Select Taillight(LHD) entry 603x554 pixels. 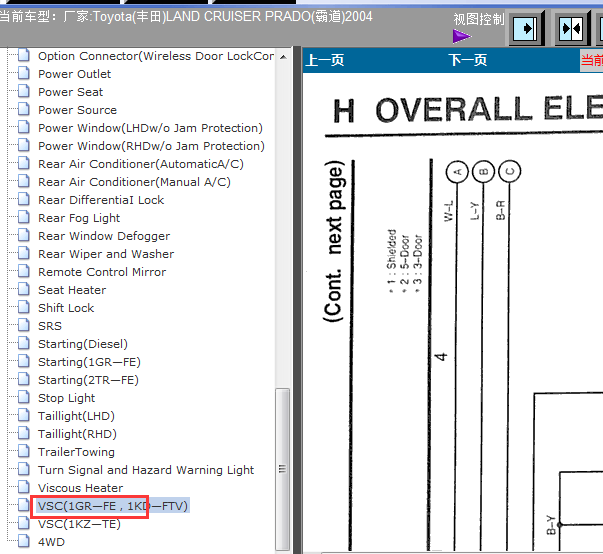[76, 416]
